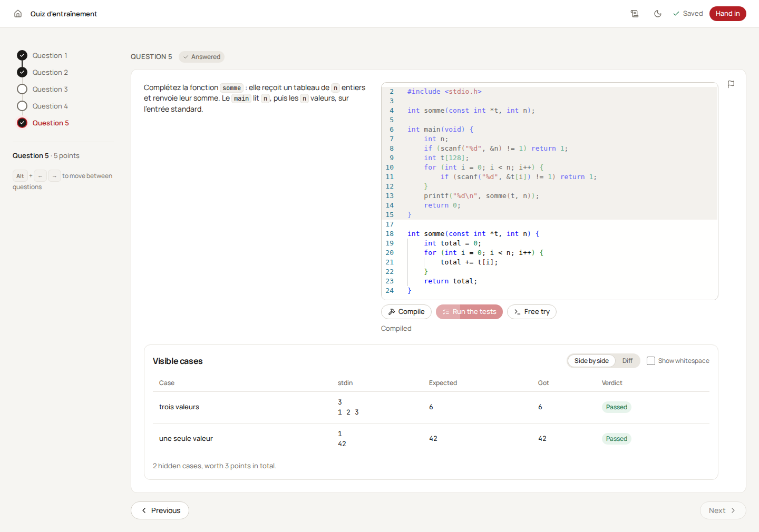Advance with the Next button
This screenshot has height=532, width=759.
(x=723, y=510)
